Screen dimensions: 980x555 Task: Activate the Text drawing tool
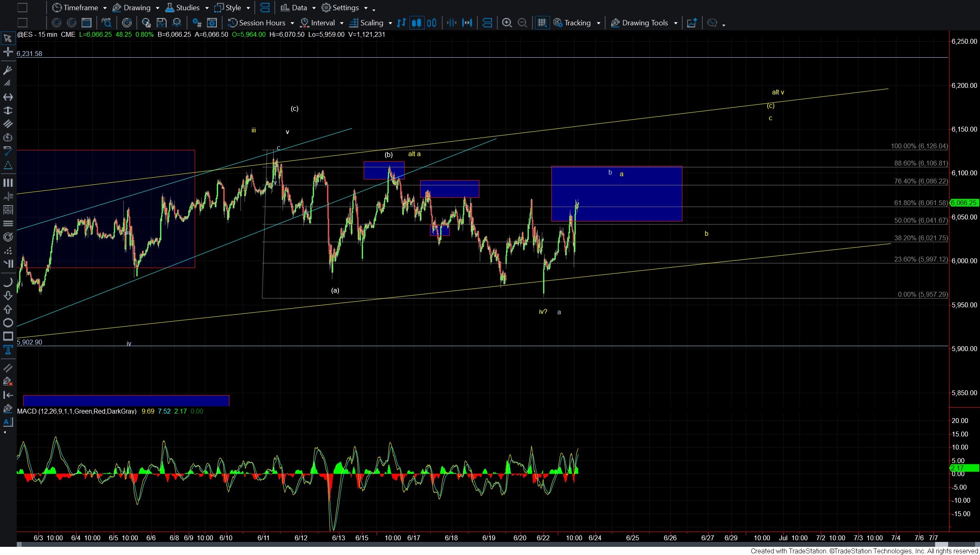[x=7, y=350]
